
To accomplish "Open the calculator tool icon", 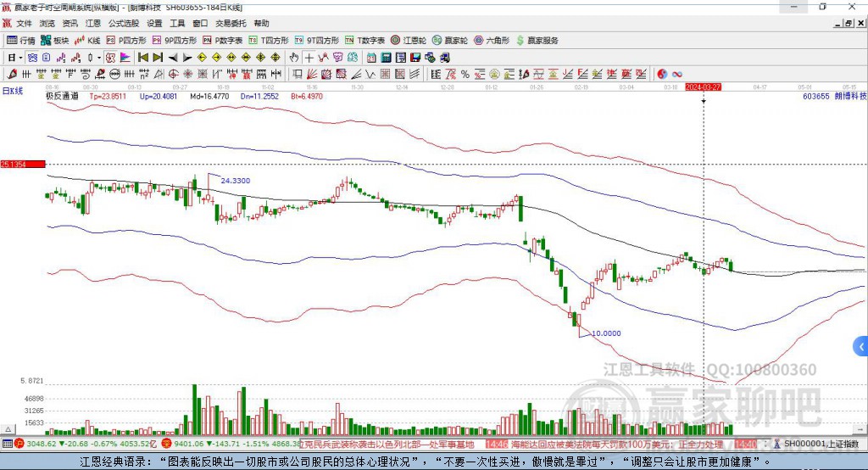I will click(x=386, y=58).
